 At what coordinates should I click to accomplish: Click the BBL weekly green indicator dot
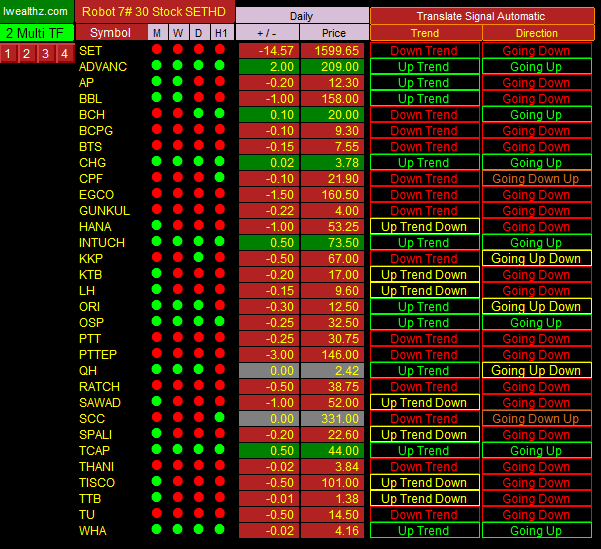coord(178,97)
